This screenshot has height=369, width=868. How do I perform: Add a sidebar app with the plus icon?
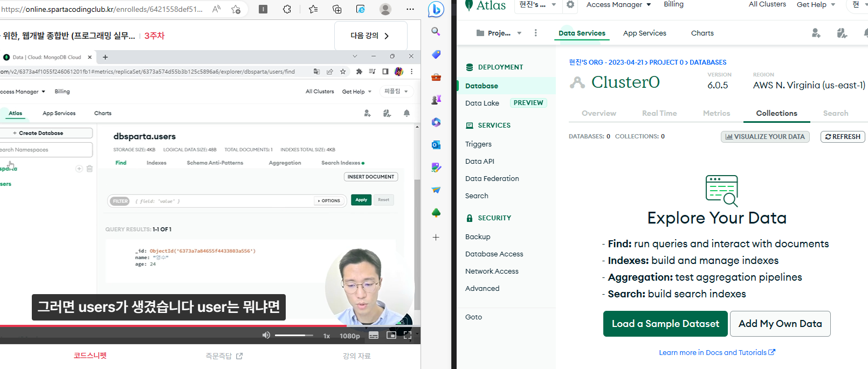[x=436, y=237]
